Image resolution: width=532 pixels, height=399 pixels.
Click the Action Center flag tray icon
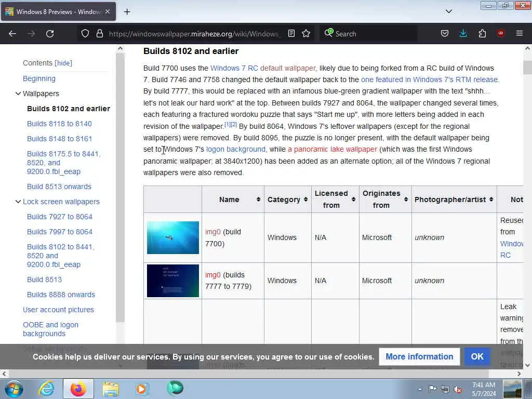[432, 389]
